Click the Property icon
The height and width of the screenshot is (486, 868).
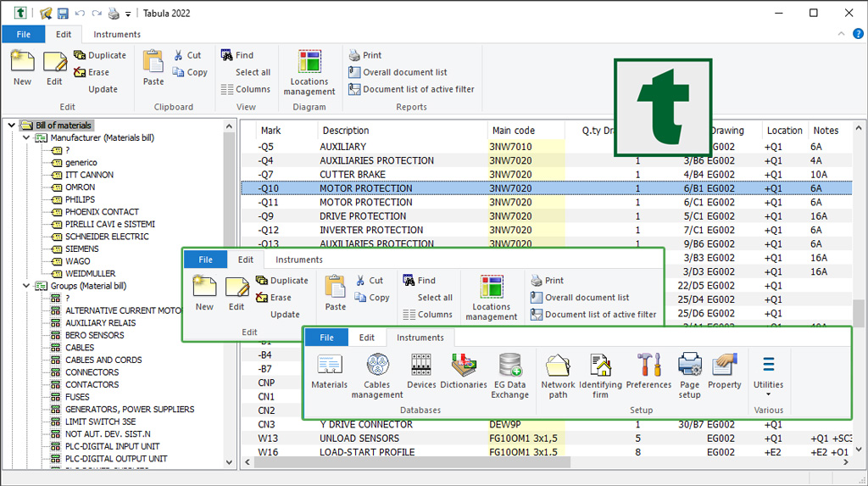tap(724, 371)
